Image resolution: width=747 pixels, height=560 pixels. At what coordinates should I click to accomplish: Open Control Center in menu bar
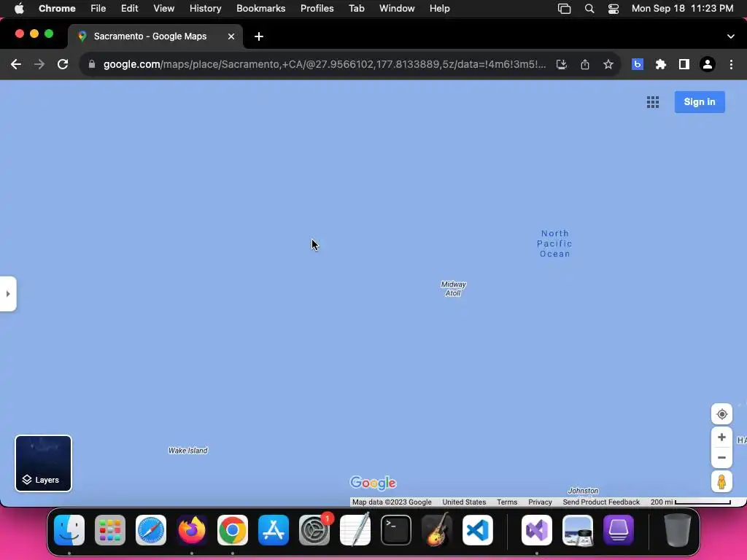pos(613,9)
